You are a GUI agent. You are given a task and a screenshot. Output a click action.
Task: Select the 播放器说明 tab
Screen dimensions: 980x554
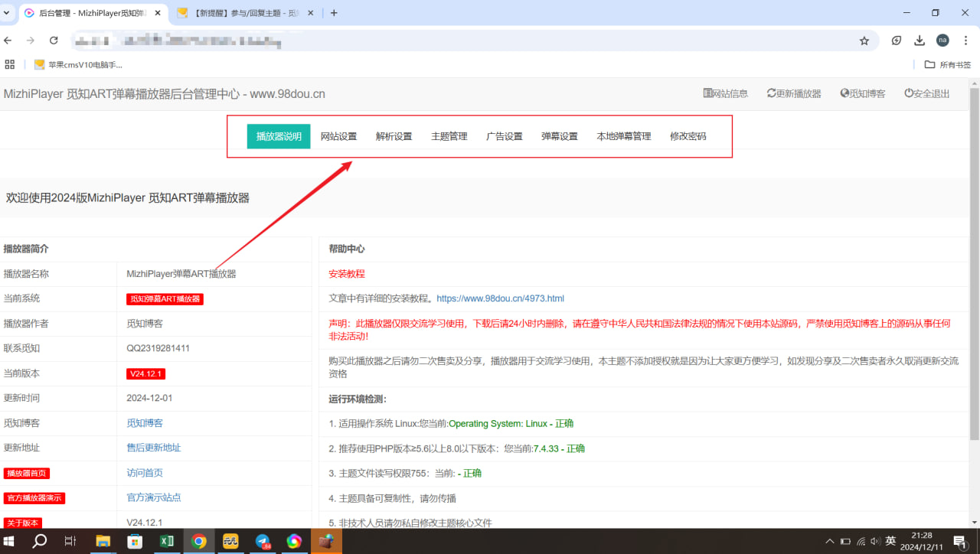coord(279,136)
